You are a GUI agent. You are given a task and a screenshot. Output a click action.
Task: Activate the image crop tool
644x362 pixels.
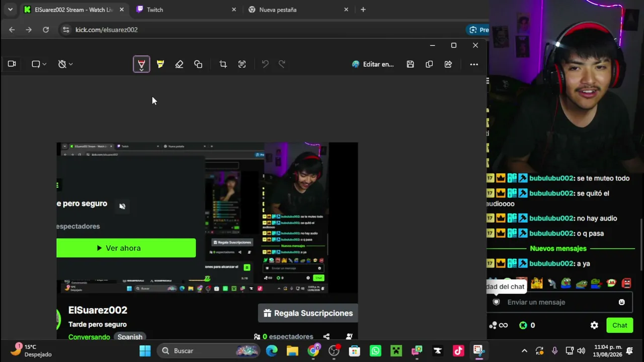tap(223, 64)
